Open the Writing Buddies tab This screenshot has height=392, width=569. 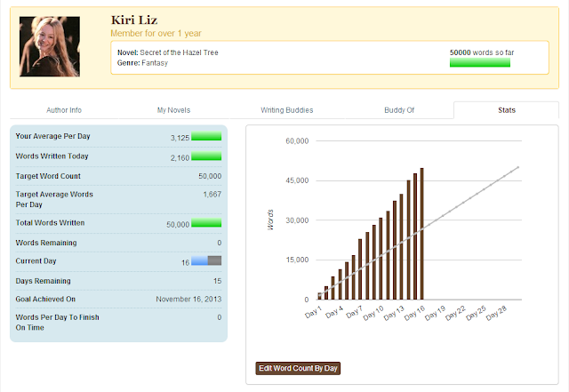tap(286, 110)
